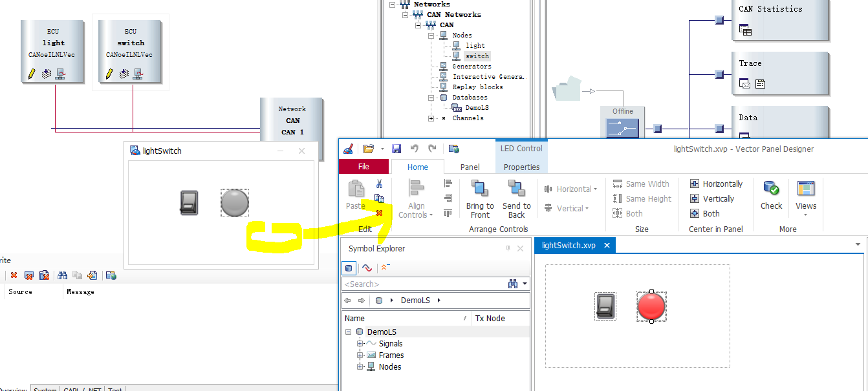Click the CAN Statistics block

(780, 19)
